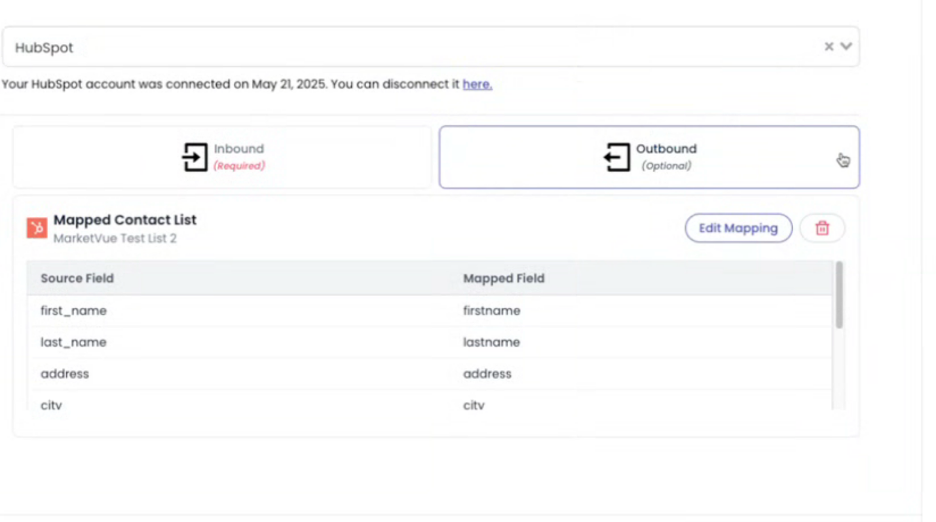
Task: Open the Edit Mapping button
Action: tap(738, 228)
